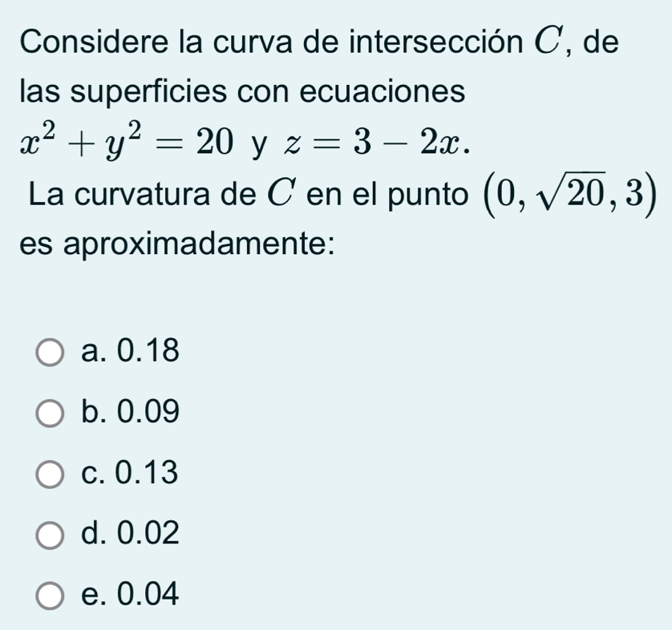The image size is (672, 630).
Task: Choose the radio button for option c
Action: 51,475
